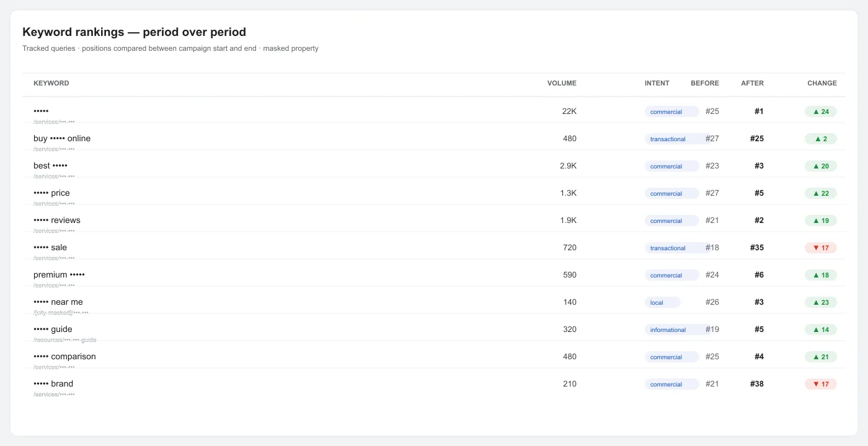Click the ▲ 20 change badge
Screen dimensions: 868x446
[821, 166]
